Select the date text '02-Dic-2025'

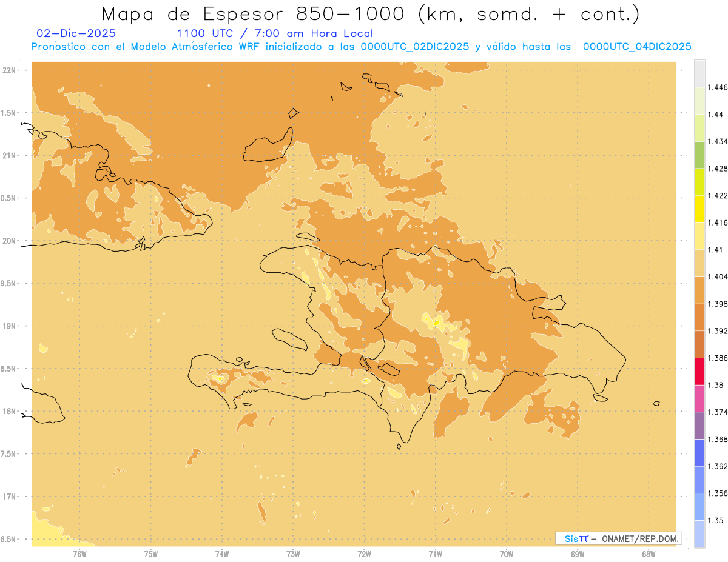(x=76, y=33)
